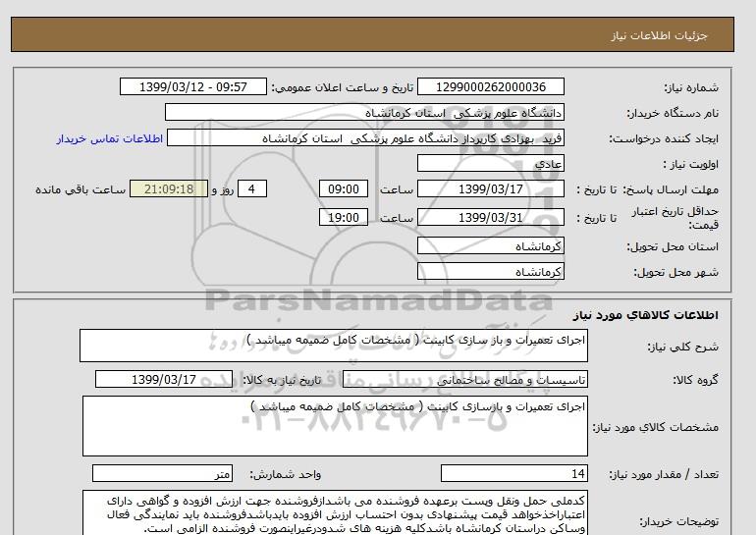The image size is (756, 535).
Task: Click the buyer notes text area
Action: point(335,512)
